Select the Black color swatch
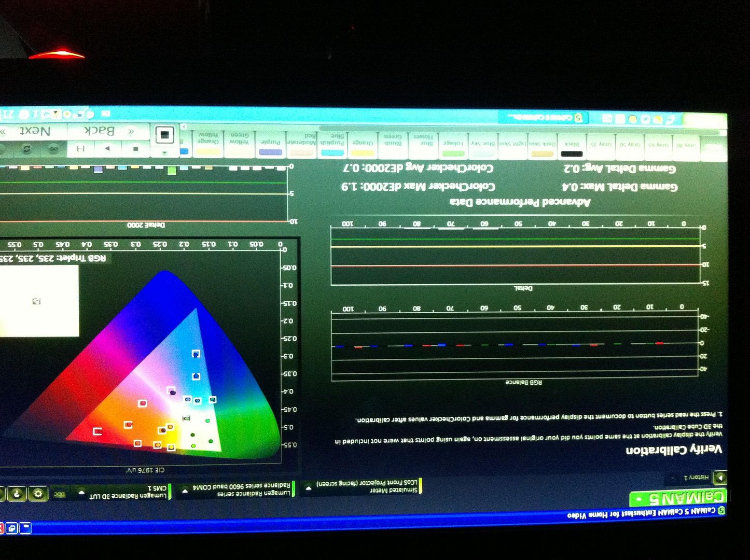Screen dimensions: 750x560 tap(572, 147)
